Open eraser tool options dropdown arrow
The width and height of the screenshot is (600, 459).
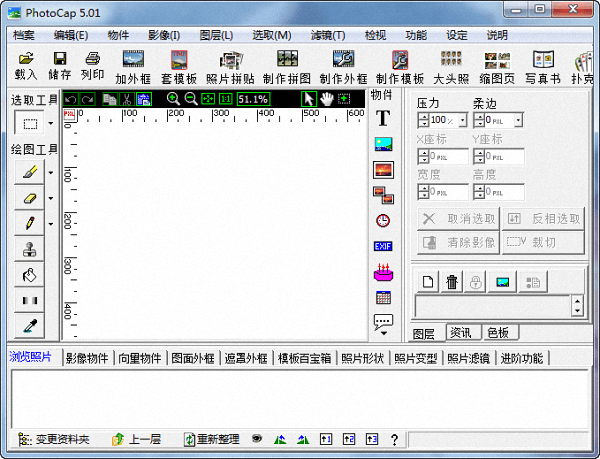pos(51,198)
